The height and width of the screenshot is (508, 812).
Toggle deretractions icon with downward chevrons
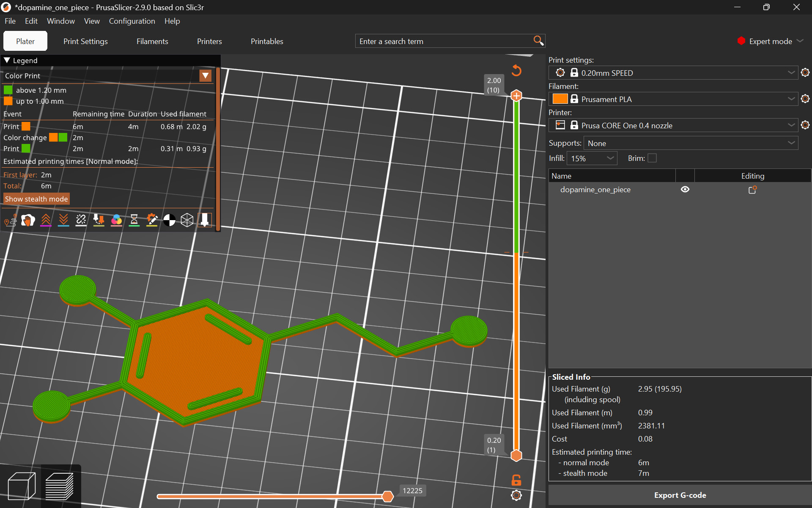coord(63,220)
